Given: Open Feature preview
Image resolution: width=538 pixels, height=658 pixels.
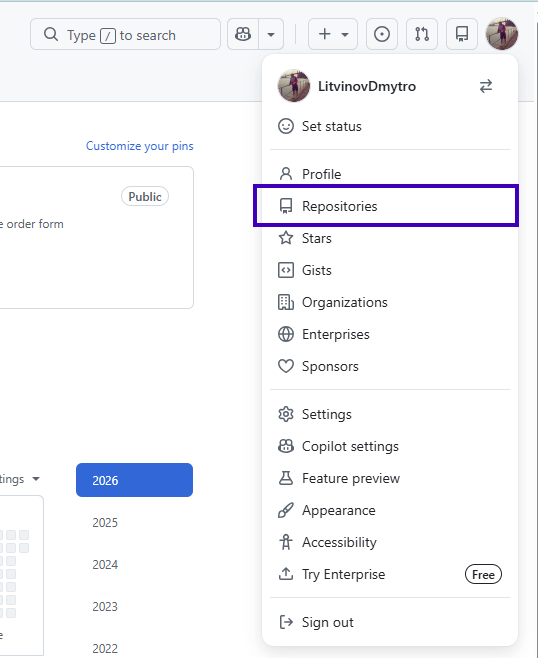Looking at the screenshot, I should click(390, 478).
